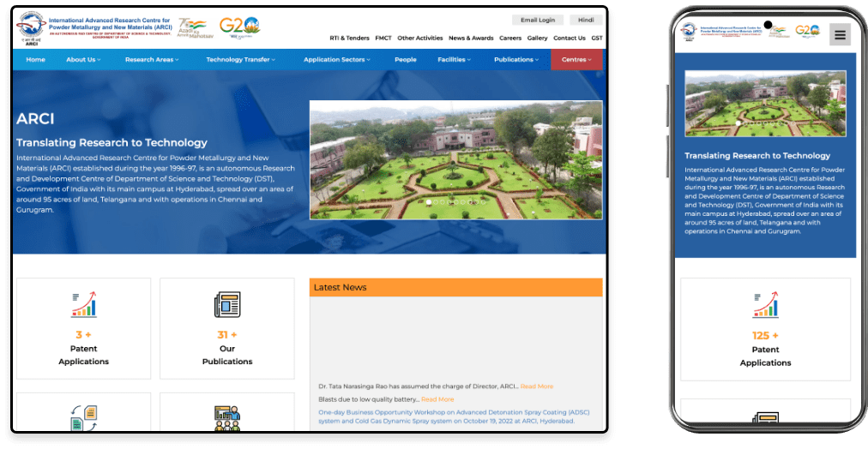Click '3 +' patent count on desktop
The height and width of the screenshot is (449, 868).
click(x=83, y=334)
